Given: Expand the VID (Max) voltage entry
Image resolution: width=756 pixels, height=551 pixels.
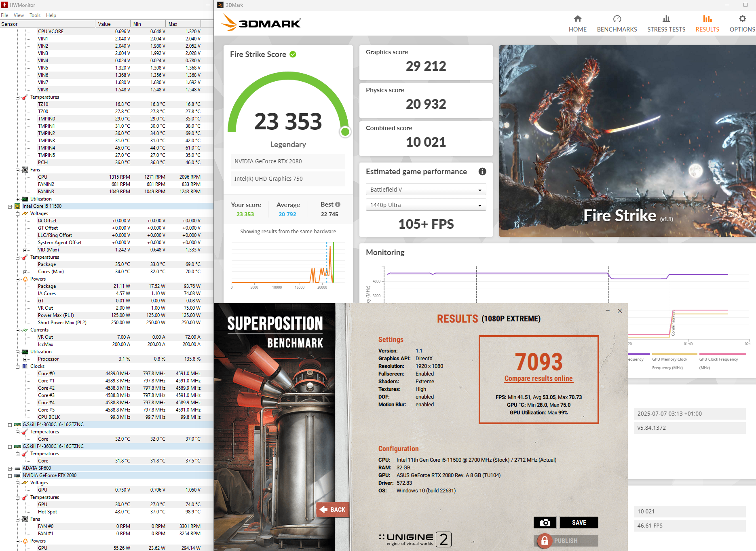Looking at the screenshot, I should pos(25,250).
